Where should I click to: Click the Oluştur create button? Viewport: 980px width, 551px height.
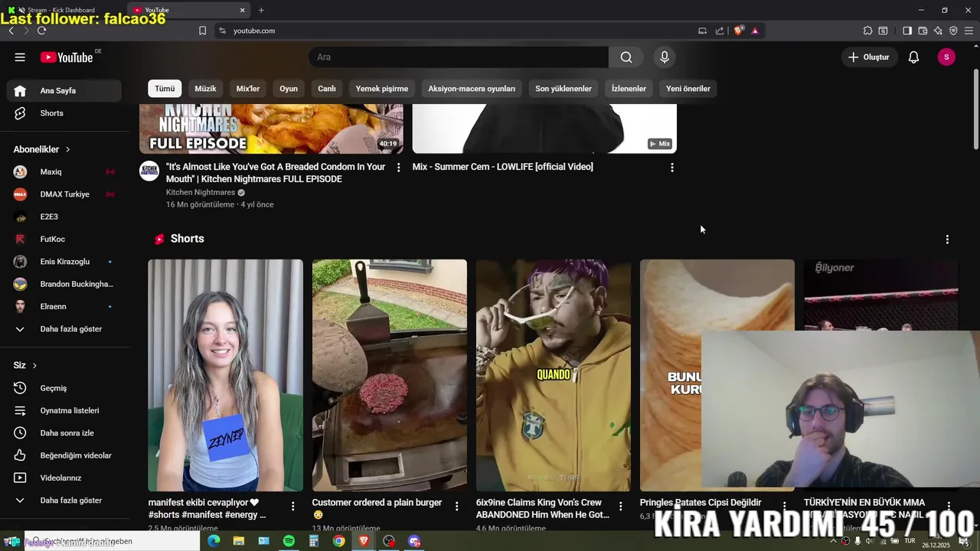(x=869, y=57)
